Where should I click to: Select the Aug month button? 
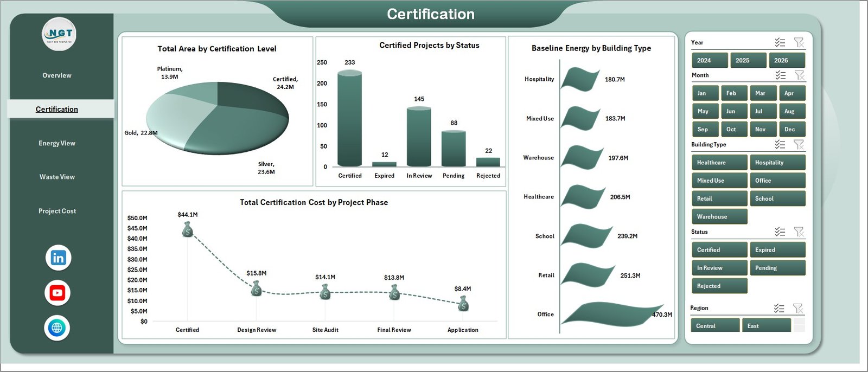point(792,111)
